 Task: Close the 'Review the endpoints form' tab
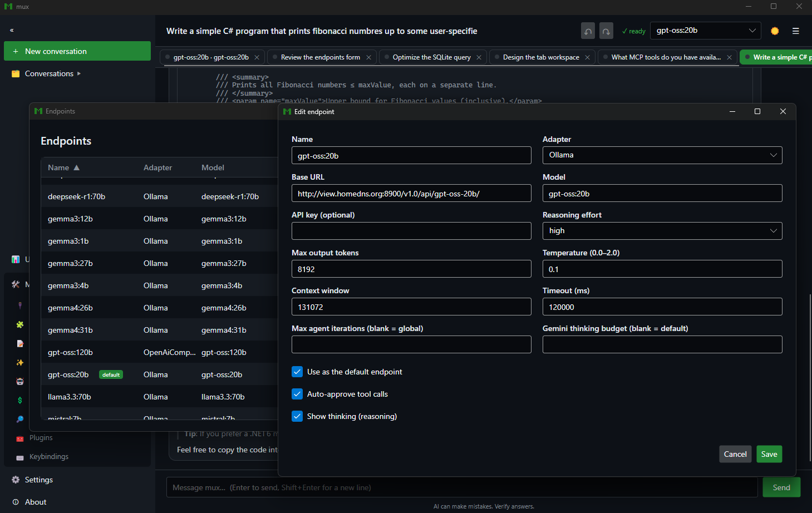click(368, 57)
